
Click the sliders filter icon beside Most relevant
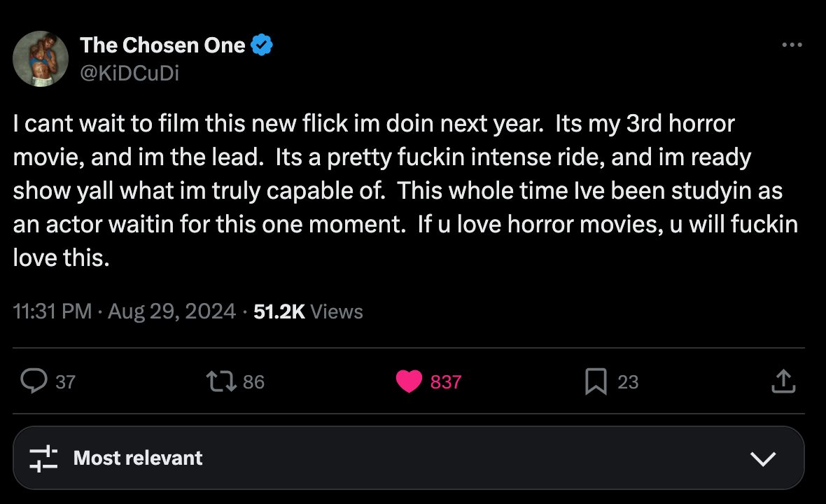(x=43, y=458)
